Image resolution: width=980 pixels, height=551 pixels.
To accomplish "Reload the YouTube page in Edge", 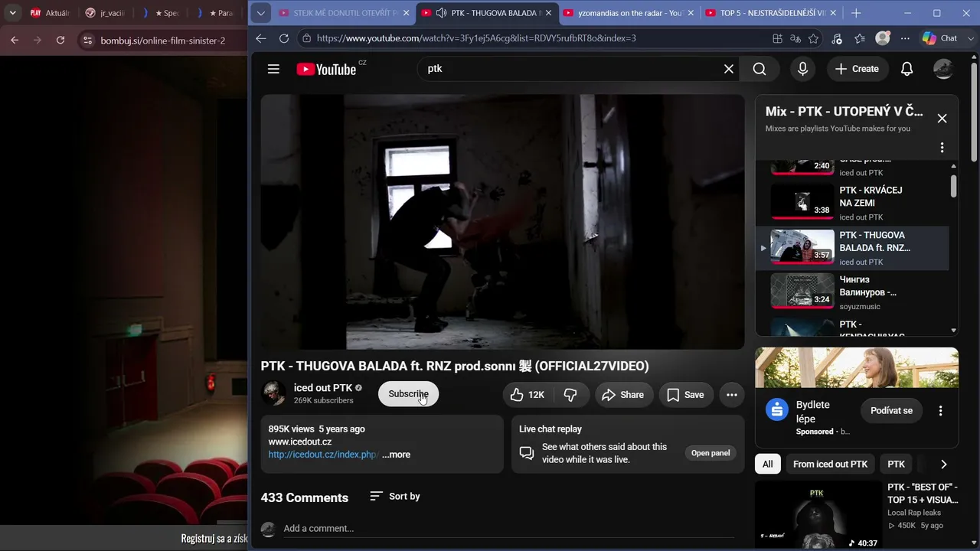I will pyautogui.click(x=284, y=38).
